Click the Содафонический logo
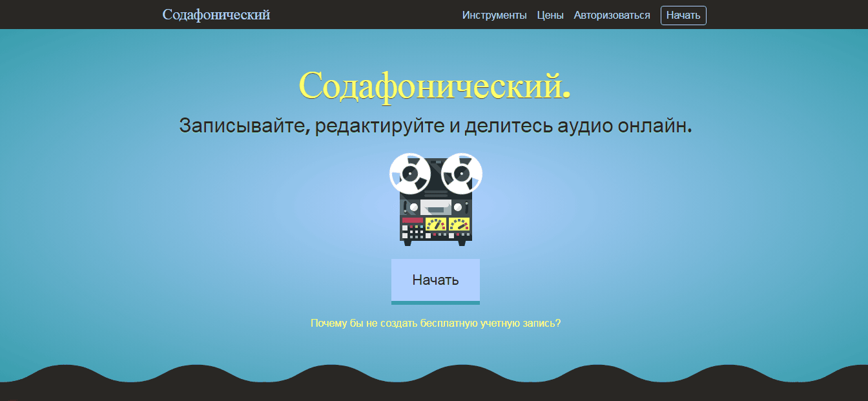The width and height of the screenshot is (868, 401). 216,14
